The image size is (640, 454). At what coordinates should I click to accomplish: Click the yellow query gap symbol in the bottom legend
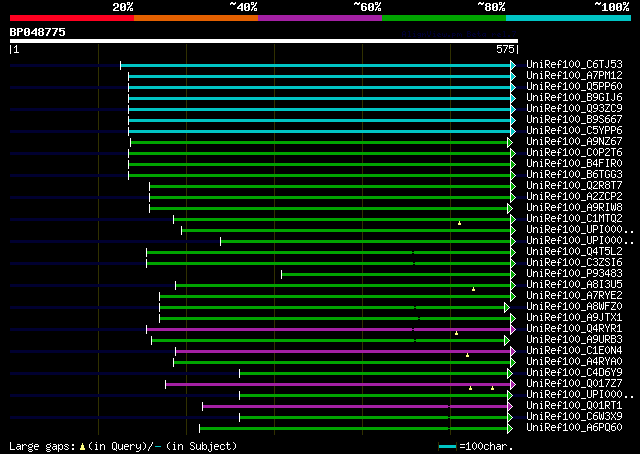(x=82, y=447)
